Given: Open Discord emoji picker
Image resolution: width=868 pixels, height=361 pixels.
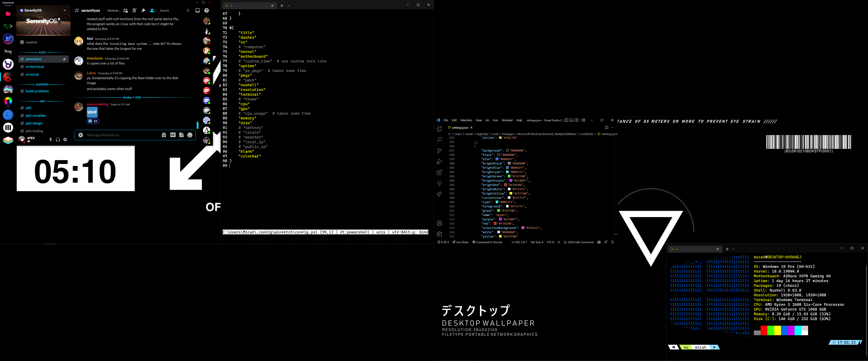Looking at the screenshot, I should point(190,135).
